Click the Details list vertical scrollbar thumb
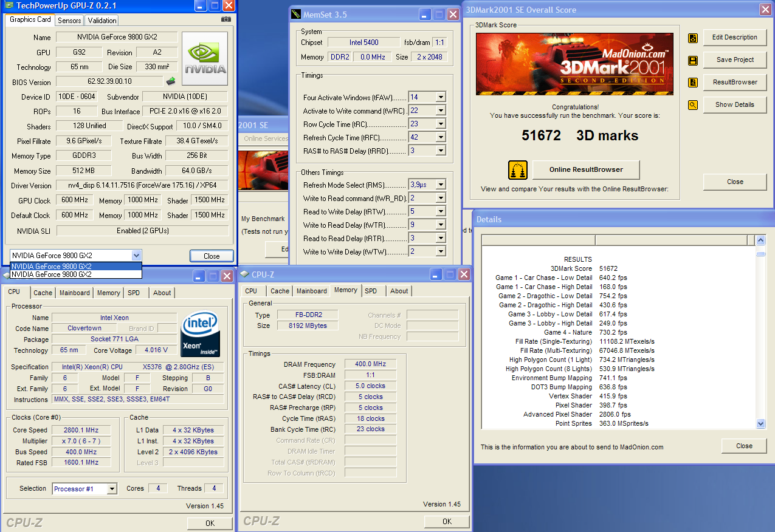The width and height of the screenshot is (775, 532). click(761, 253)
